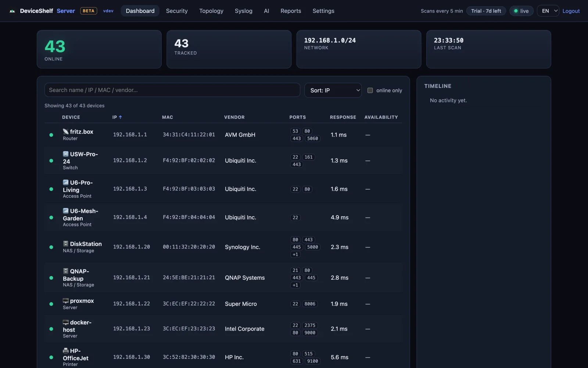Click the Last Scan 23:33:50 card
588x368 pixels.
pos(488,49)
